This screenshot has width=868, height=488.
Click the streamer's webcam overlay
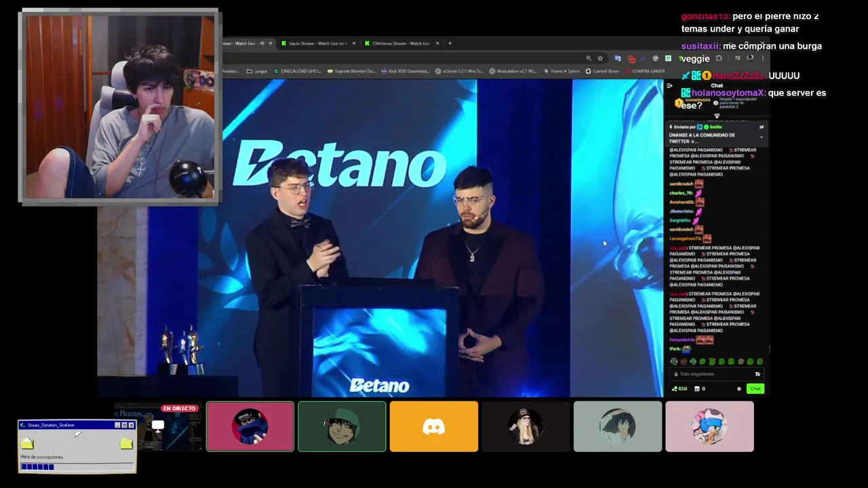119,106
